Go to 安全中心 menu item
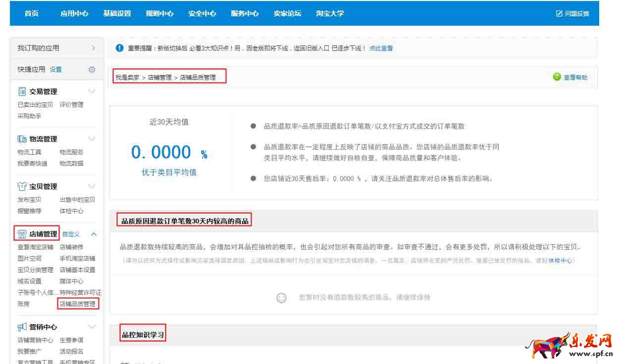The image size is (618, 364). click(x=202, y=13)
